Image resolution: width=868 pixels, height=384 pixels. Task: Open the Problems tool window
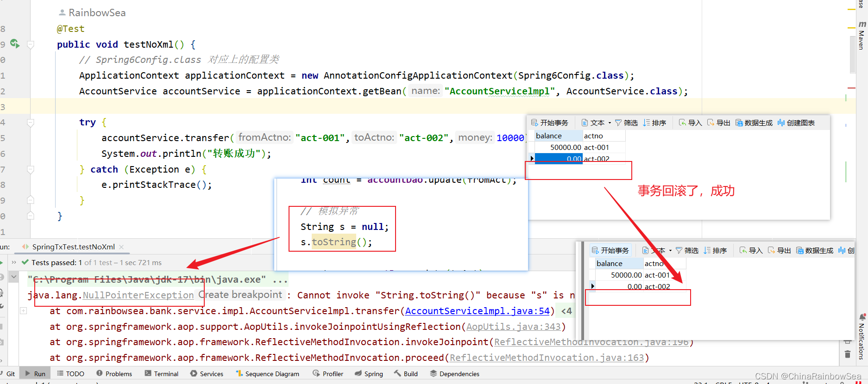114,374
